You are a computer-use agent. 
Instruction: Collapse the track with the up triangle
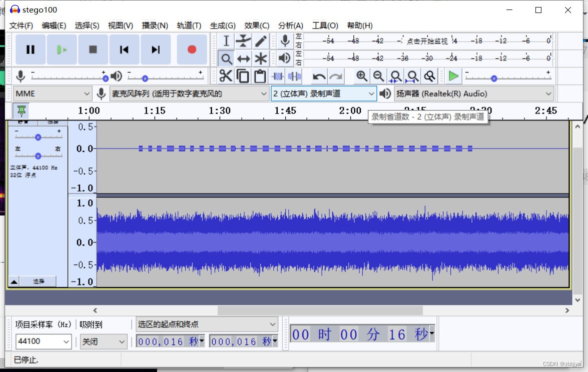14,281
